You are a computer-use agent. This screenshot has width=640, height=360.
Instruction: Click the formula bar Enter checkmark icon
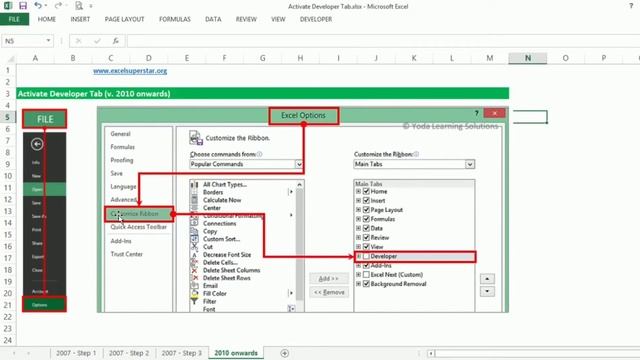[x=97, y=41]
